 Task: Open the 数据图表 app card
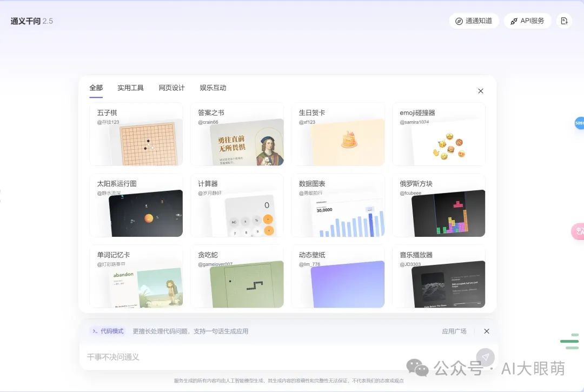(338, 205)
